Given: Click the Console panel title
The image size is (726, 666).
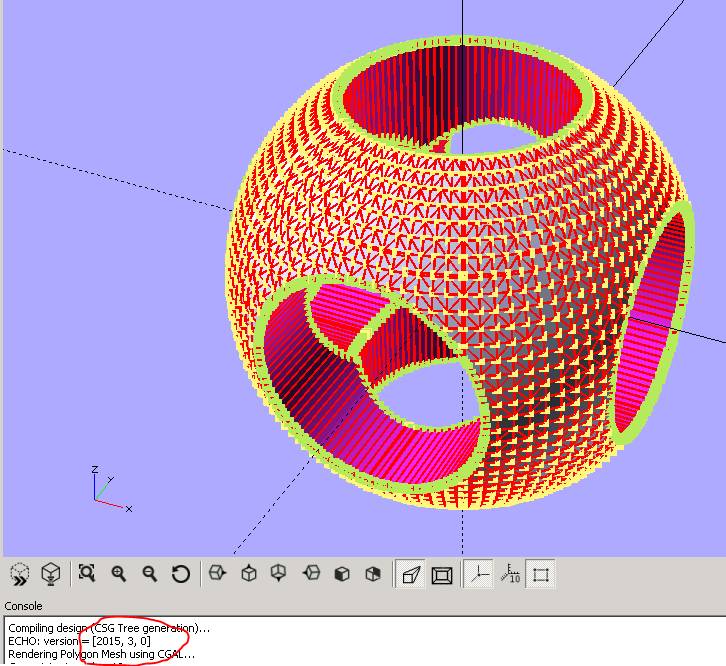Looking at the screenshot, I should pos(24,606).
